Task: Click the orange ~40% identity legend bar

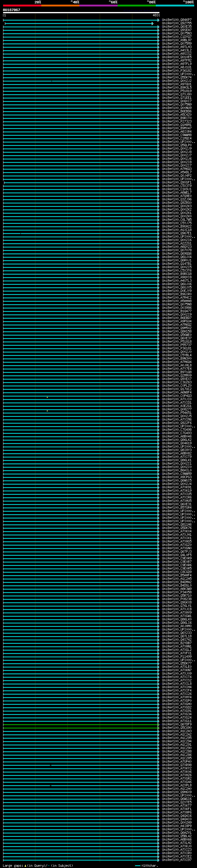Action: [61, 6]
